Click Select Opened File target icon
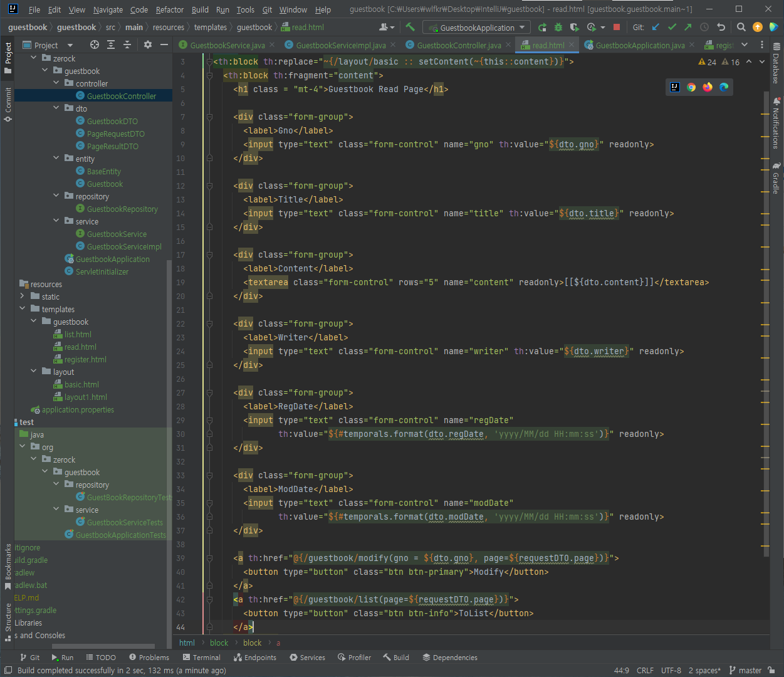This screenshot has width=784, height=677. (95, 45)
